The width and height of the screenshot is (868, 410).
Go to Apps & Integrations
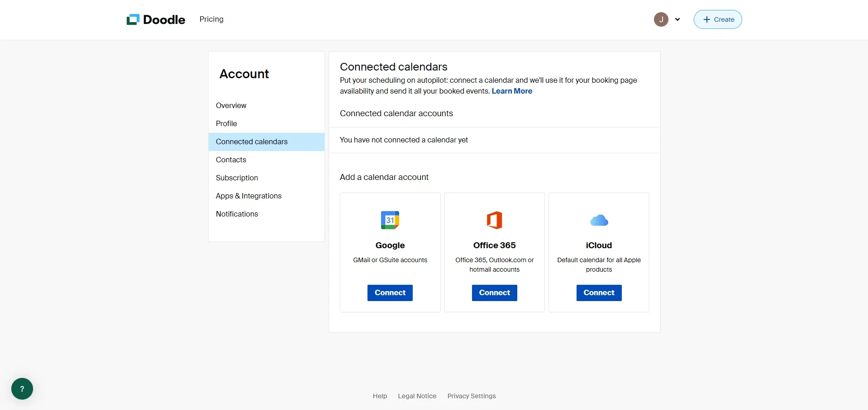[267, 196]
